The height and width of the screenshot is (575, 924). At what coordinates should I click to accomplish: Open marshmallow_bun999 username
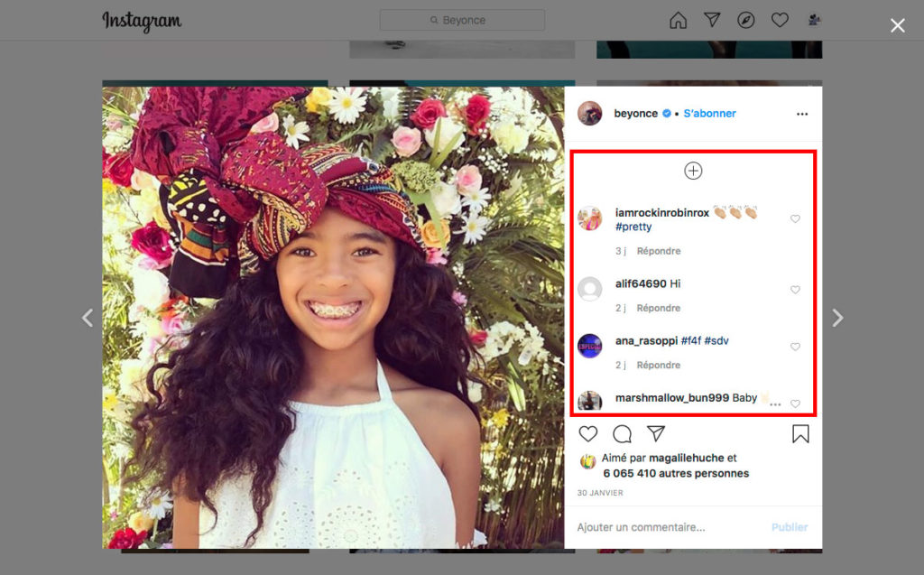point(672,398)
